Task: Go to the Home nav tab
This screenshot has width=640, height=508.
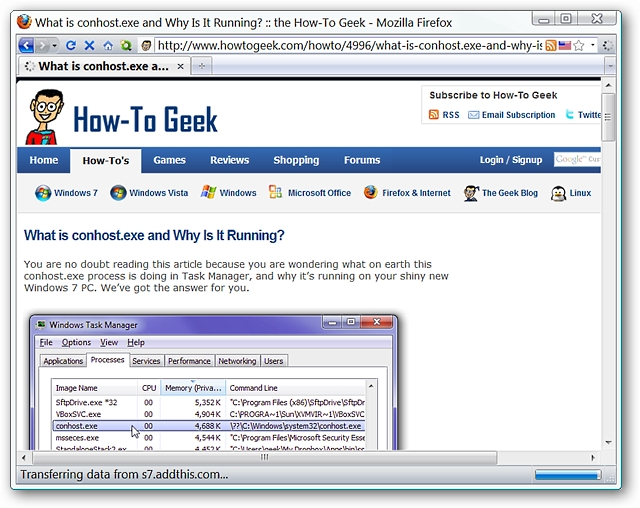Action: point(44,160)
